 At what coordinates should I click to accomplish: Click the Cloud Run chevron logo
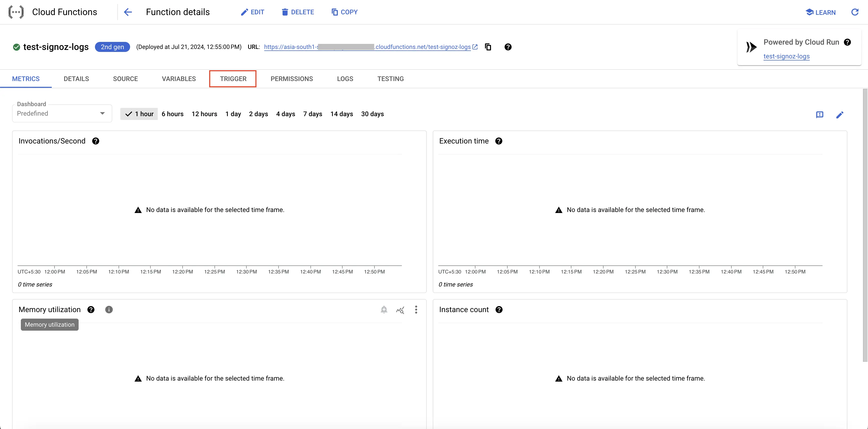point(751,47)
